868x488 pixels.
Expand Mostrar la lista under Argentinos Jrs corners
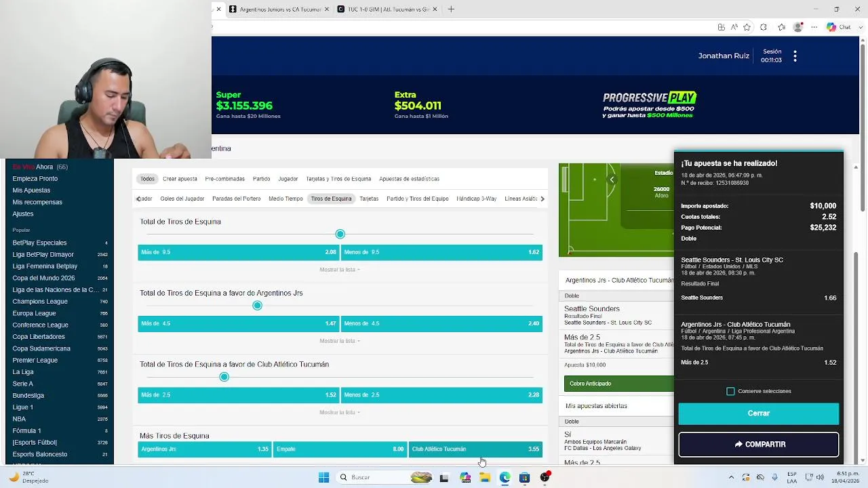tap(339, 341)
